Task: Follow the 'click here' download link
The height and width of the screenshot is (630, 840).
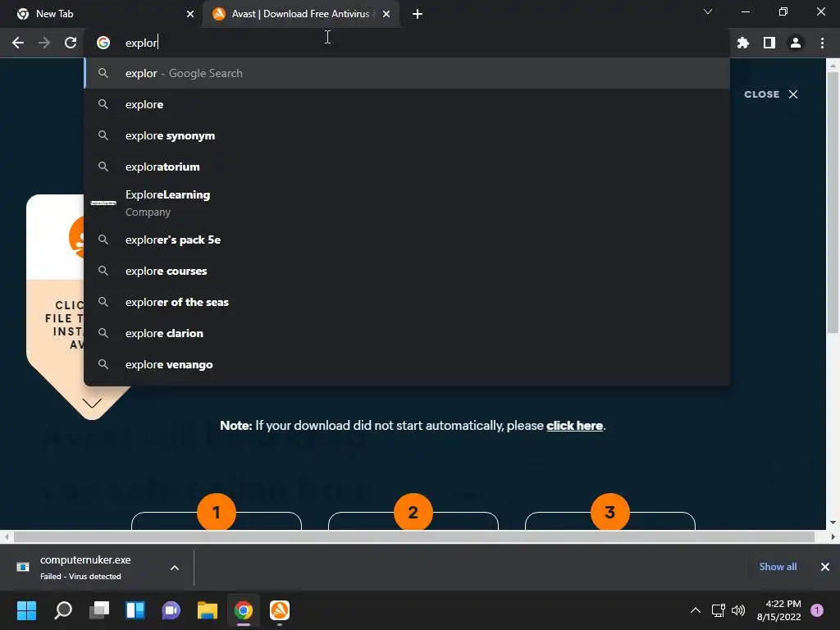Action: click(574, 426)
